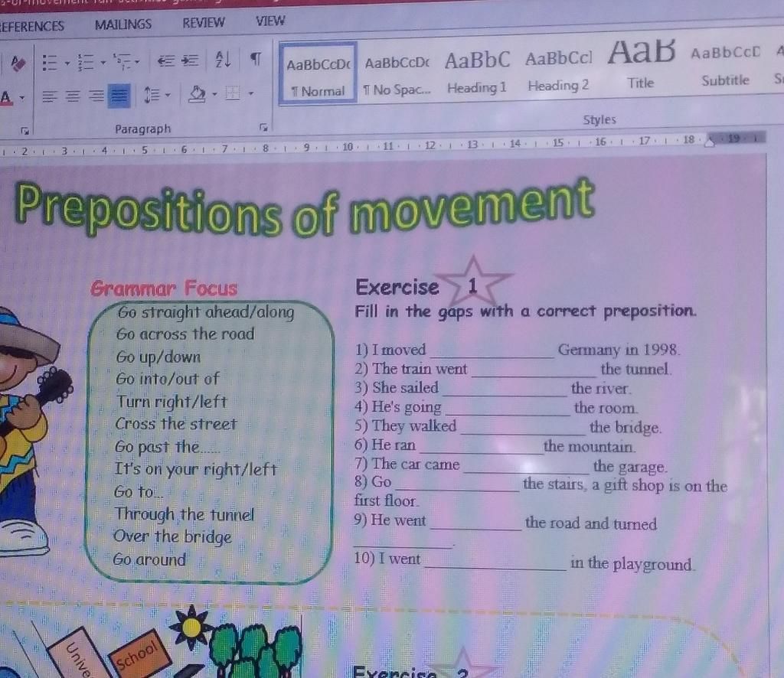Click the Exercise 1 heading
This screenshot has width=784, height=678.
[x=397, y=287]
